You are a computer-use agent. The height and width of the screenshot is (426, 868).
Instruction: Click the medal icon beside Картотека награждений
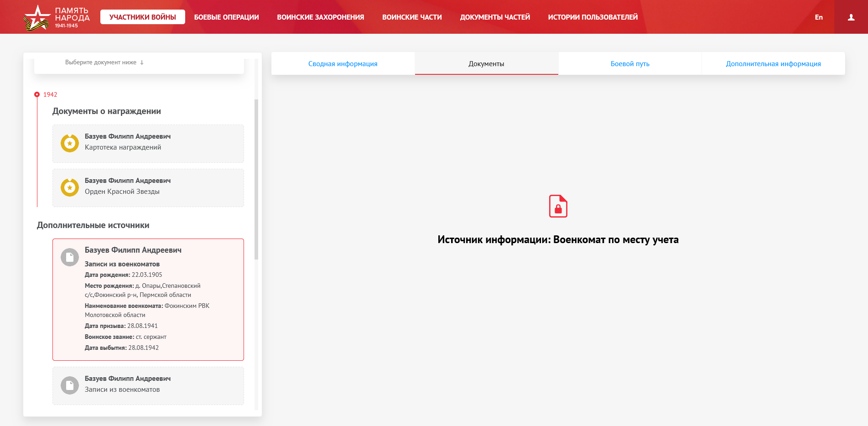pos(70,143)
